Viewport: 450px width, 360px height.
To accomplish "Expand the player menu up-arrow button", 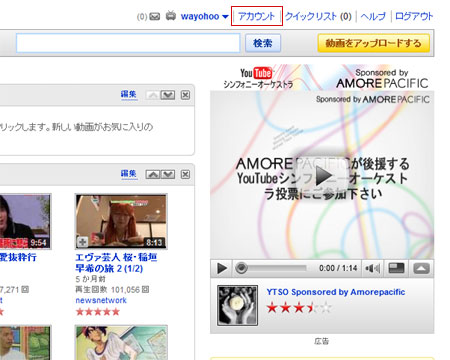I will click(x=421, y=268).
